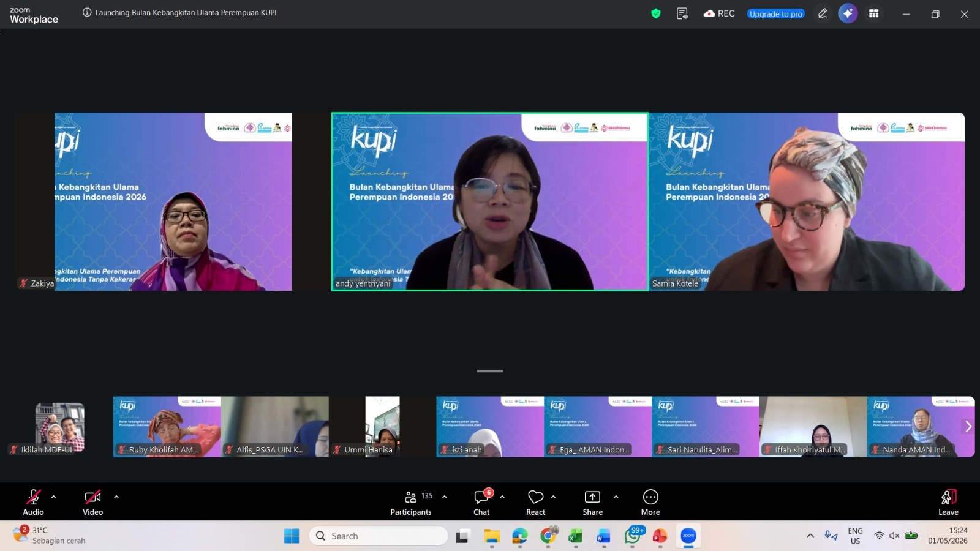Screen dimensions: 980x551
Task: Leave the Zoom meeting
Action: tap(948, 502)
